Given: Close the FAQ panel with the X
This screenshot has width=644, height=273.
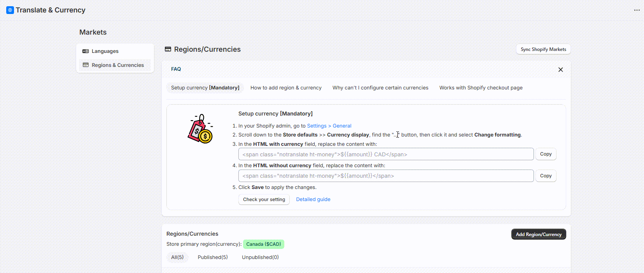Looking at the screenshot, I should pyautogui.click(x=560, y=70).
